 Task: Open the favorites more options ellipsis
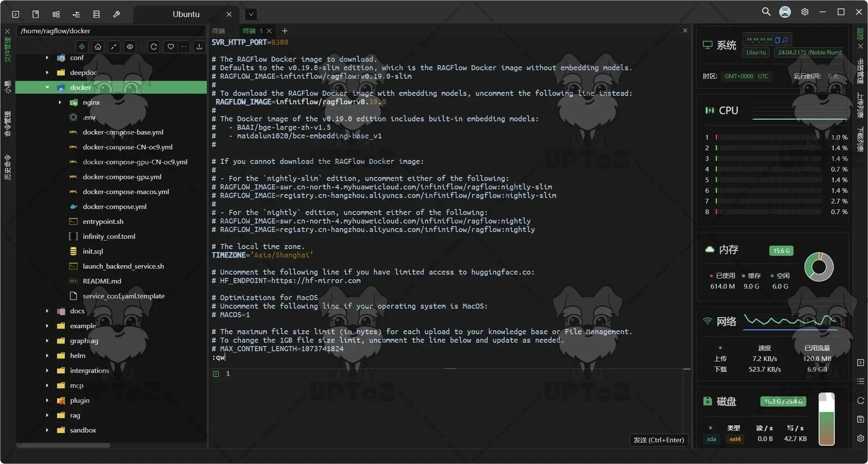(184, 46)
